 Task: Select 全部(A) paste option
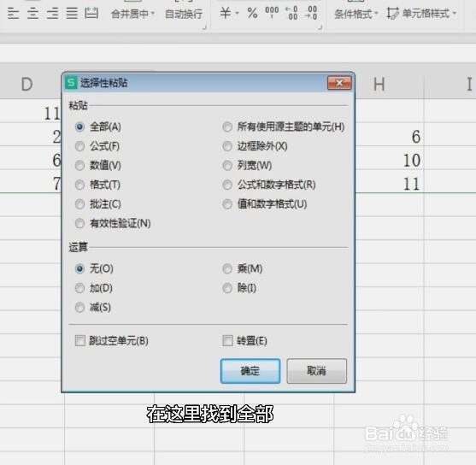[98, 127]
